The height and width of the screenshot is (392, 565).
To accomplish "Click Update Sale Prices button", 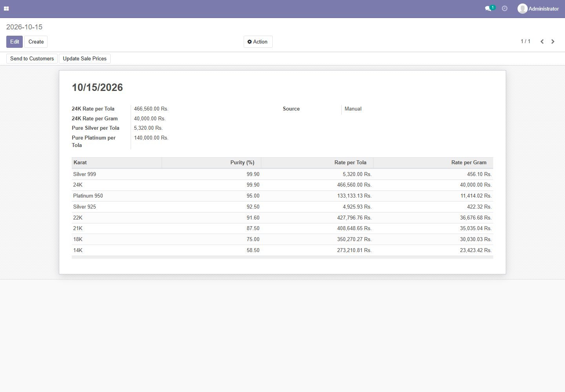I will [85, 58].
